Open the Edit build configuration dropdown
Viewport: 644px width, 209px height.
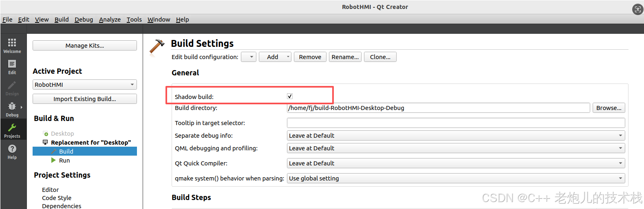[249, 57]
